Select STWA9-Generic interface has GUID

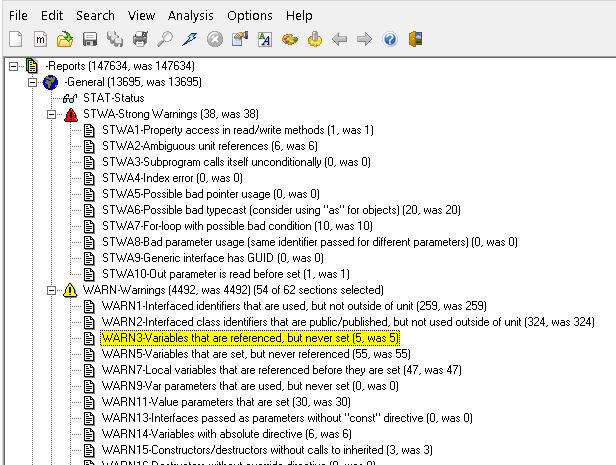tap(213, 258)
